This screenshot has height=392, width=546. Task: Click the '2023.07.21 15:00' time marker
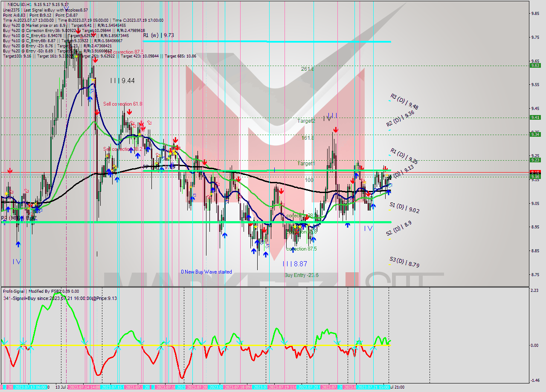coord(373,387)
